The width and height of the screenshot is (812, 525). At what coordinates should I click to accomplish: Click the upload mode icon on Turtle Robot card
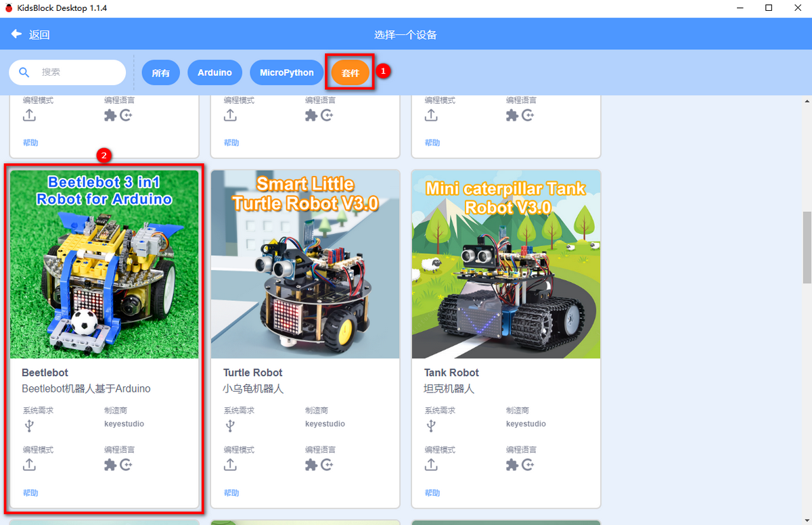(x=230, y=465)
